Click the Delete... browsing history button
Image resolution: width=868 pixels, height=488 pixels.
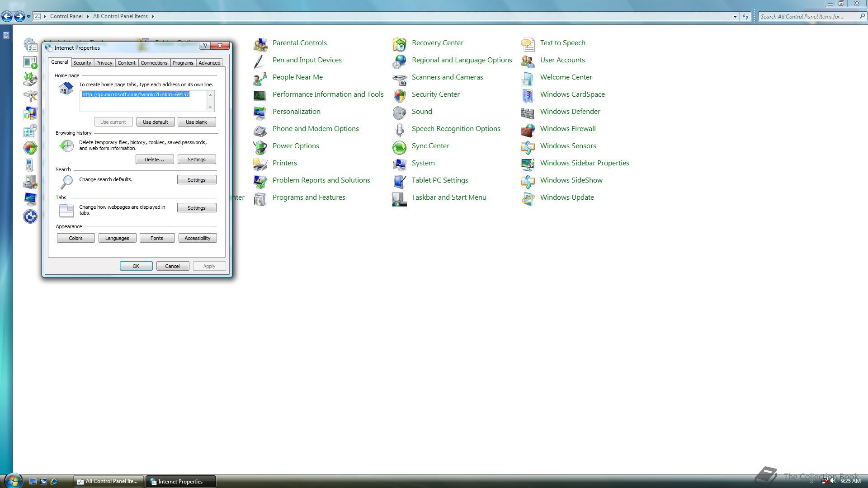[x=154, y=160]
